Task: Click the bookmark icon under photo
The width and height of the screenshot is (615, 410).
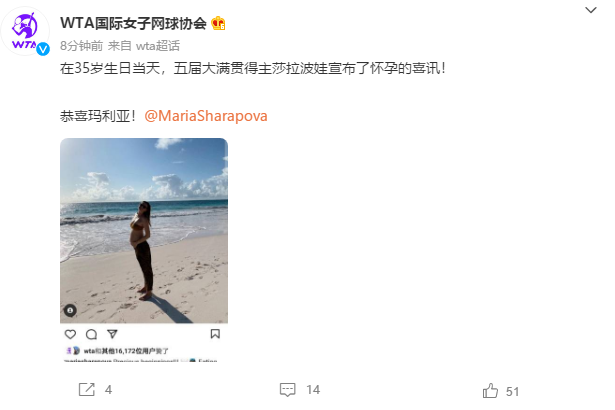Action: point(215,334)
